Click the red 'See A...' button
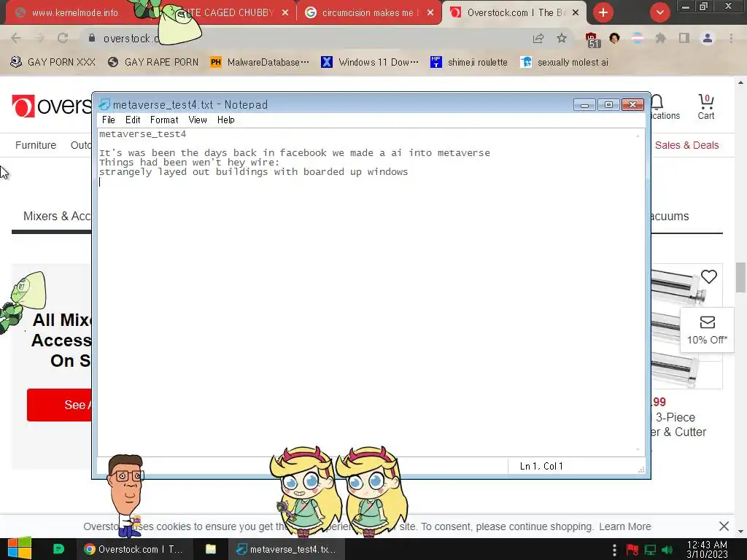Screen dimensions: 747x560 [x=59, y=405]
